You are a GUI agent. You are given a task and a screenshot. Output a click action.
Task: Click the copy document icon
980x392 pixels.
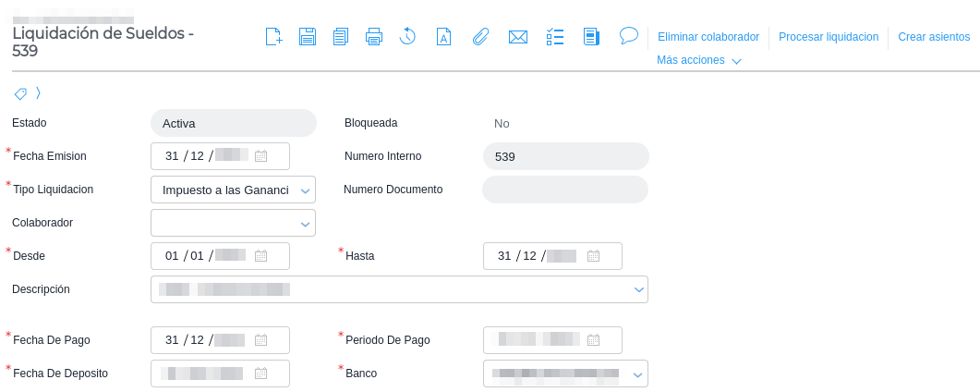point(341,37)
